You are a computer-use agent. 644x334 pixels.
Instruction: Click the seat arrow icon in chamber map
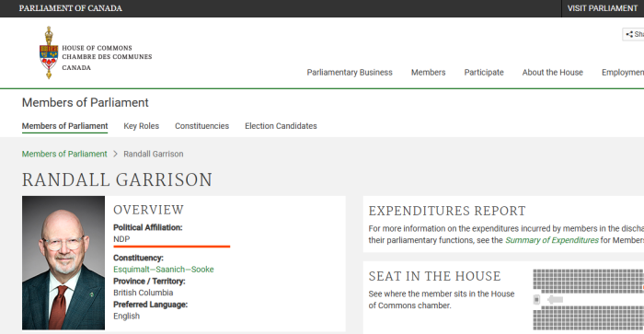click(x=556, y=300)
